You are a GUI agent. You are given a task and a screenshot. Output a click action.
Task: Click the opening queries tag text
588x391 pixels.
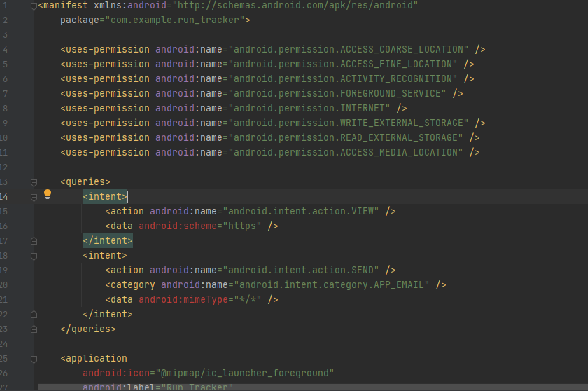(85, 182)
